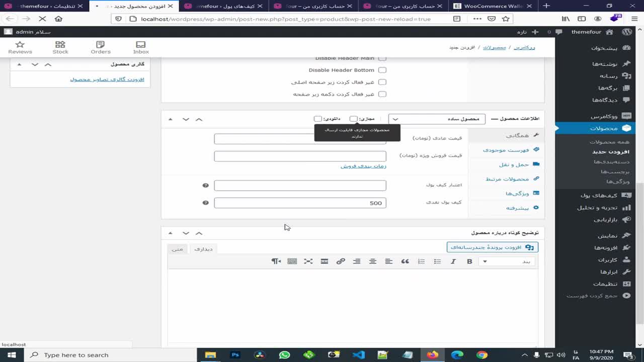Apply blockquote formatting in the editor
Viewport: 644px width, 362px height.
pos(405,261)
